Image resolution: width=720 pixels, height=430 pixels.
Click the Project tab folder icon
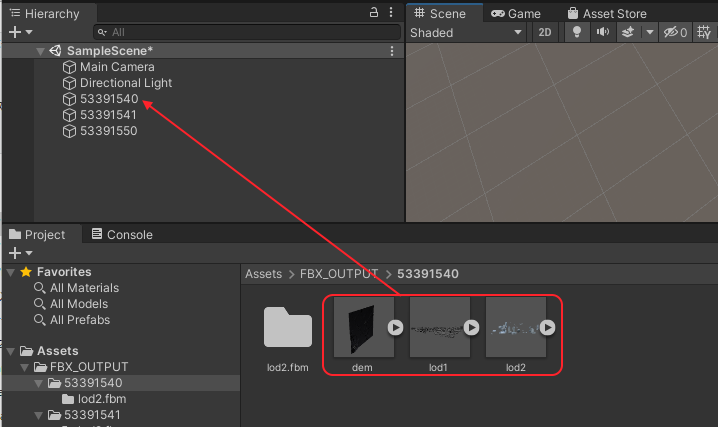tap(15, 234)
